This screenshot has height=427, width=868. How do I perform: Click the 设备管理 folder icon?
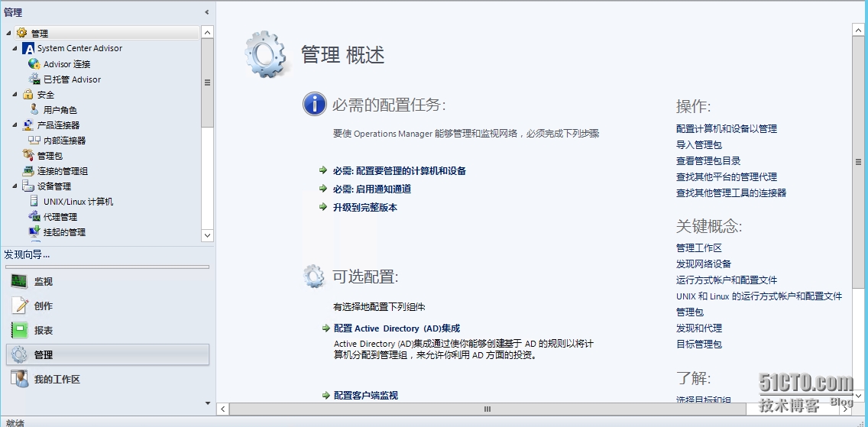[x=28, y=186]
